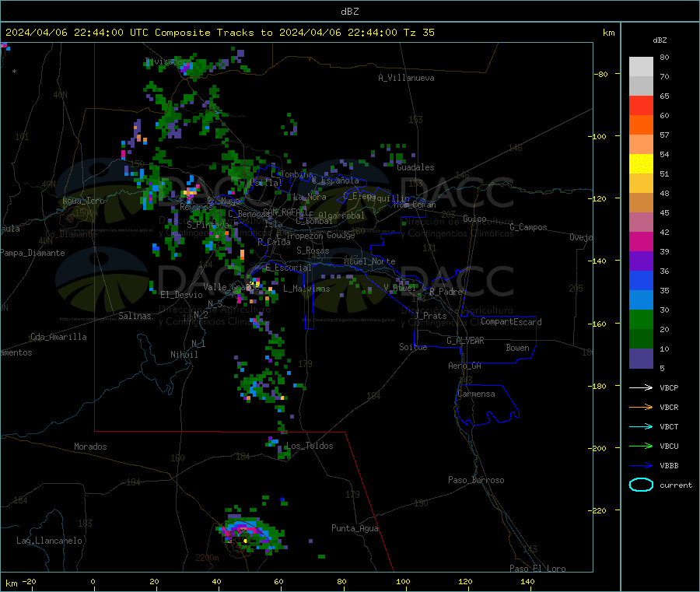Click the Aero_GA map label

[464, 366]
